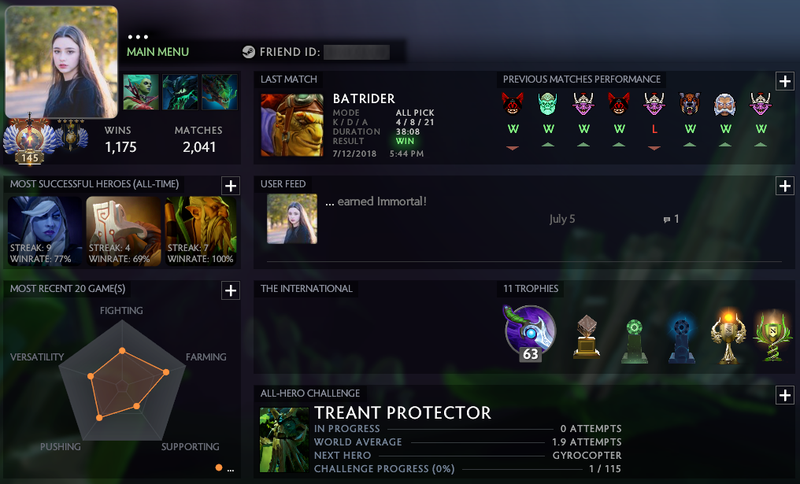This screenshot has width=800, height=484.
Task: Click the large profile avatar photo
Action: tap(61, 62)
